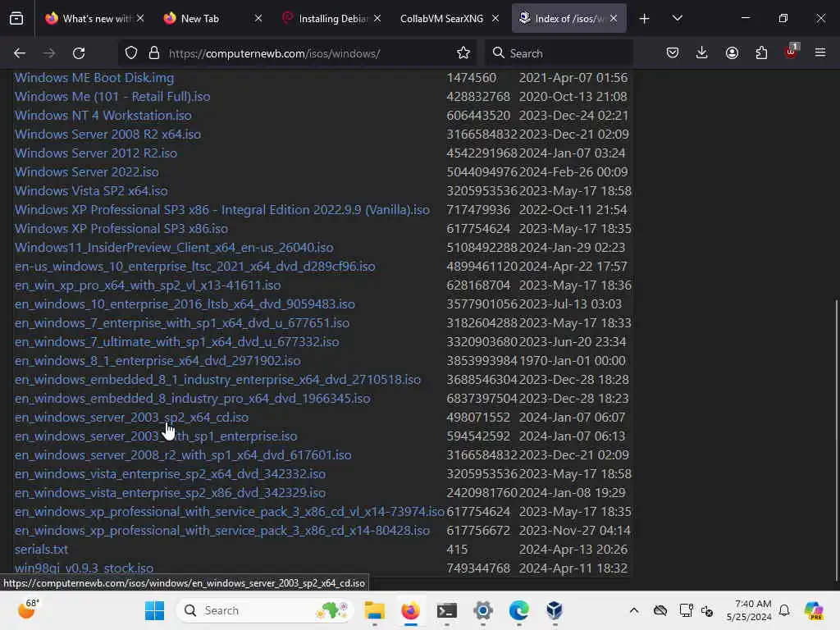Open the Firefox account icon
Image resolution: width=840 pixels, height=630 pixels.
(x=732, y=53)
